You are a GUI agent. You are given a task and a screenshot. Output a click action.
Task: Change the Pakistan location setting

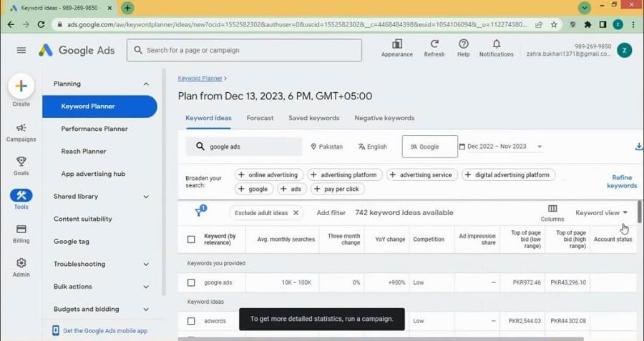[x=327, y=147]
